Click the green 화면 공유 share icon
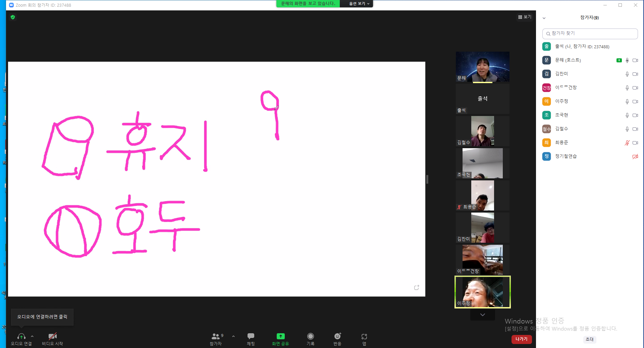The height and width of the screenshot is (348, 644). pos(281,336)
